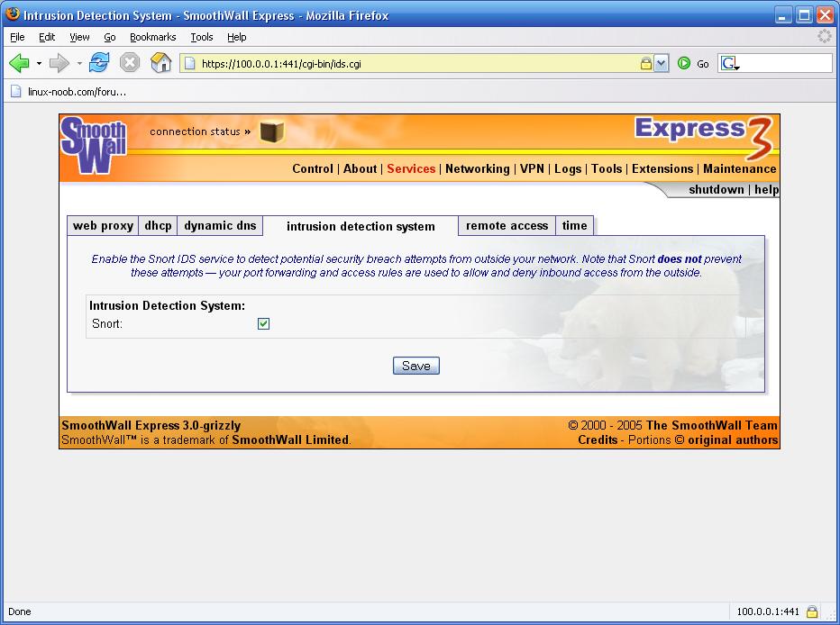Open the Networking section link
This screenshot has height=625, width=840.
(x=478, y=168)
